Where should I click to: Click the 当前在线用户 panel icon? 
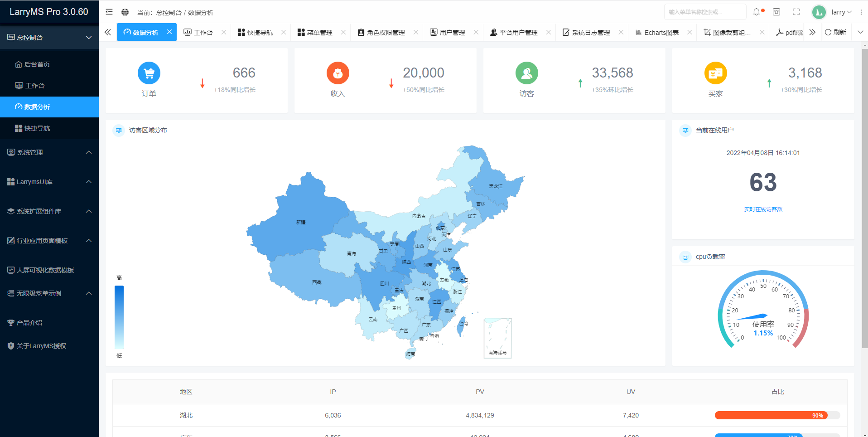(x=685, y=131)
